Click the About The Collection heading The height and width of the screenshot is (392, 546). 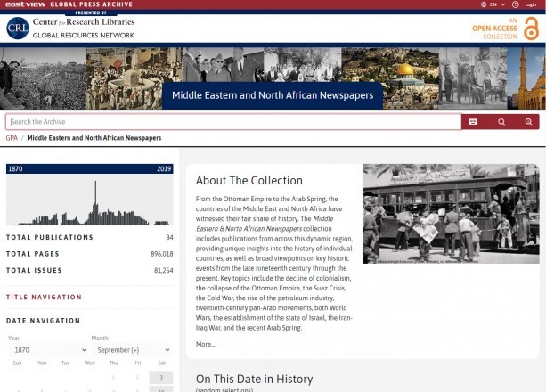coord(249,181)
